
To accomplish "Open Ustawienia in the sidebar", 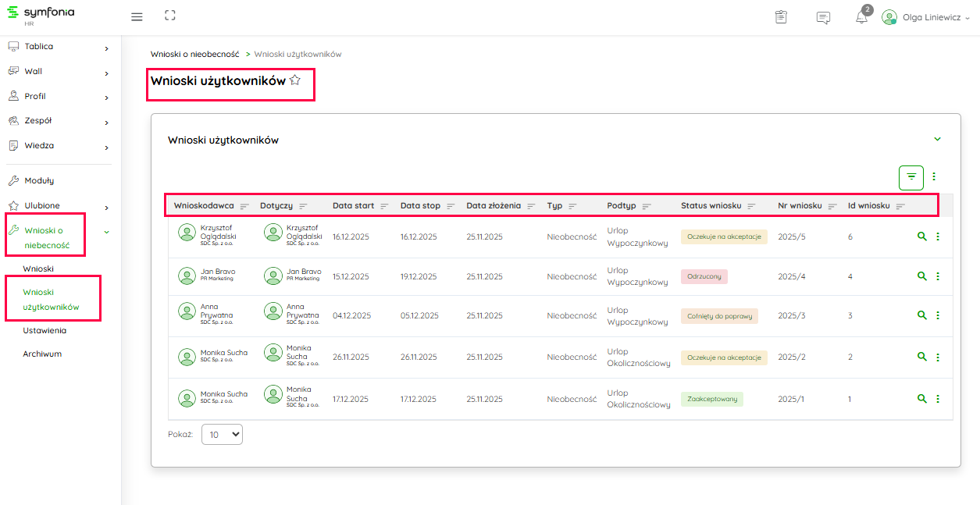I will point(45,331).
